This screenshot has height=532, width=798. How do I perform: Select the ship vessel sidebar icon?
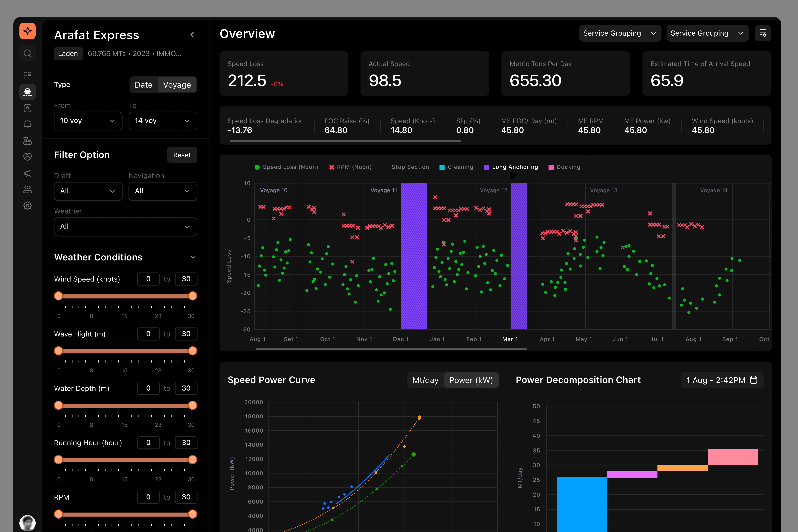tap(27, 92)
